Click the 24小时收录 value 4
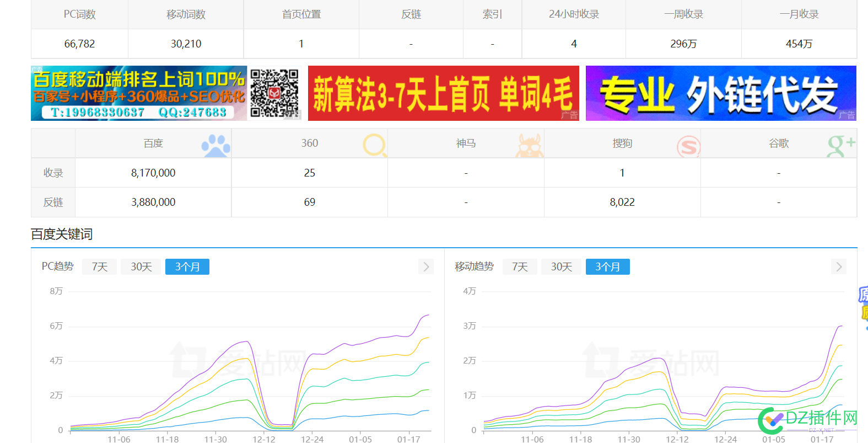 tap(574, 44)
